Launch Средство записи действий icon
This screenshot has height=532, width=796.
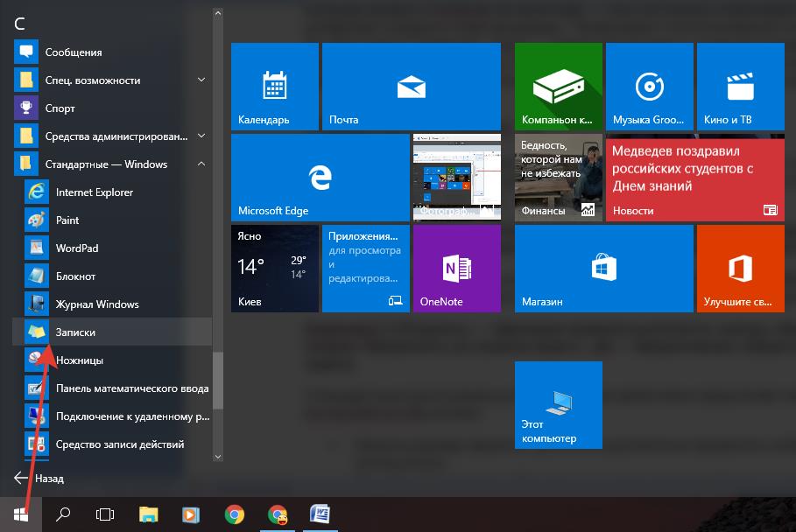point(37,444)
